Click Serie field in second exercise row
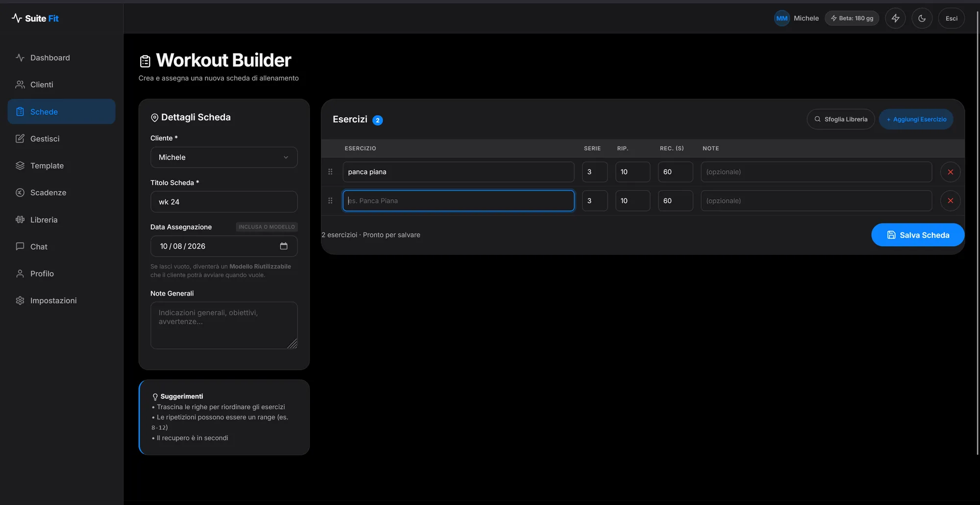This screenshot has height=505, width=980. pos(594,201)
